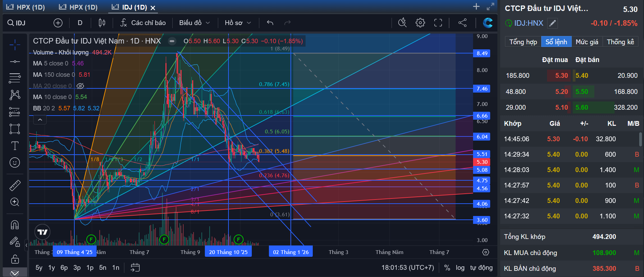Expand the Hồ sơ dropdown

pos(238,23)
